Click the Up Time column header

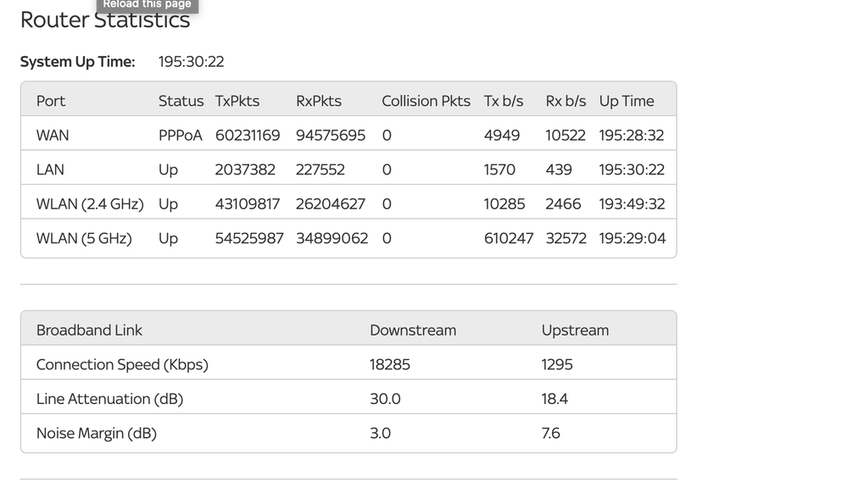tap(627, 101)
